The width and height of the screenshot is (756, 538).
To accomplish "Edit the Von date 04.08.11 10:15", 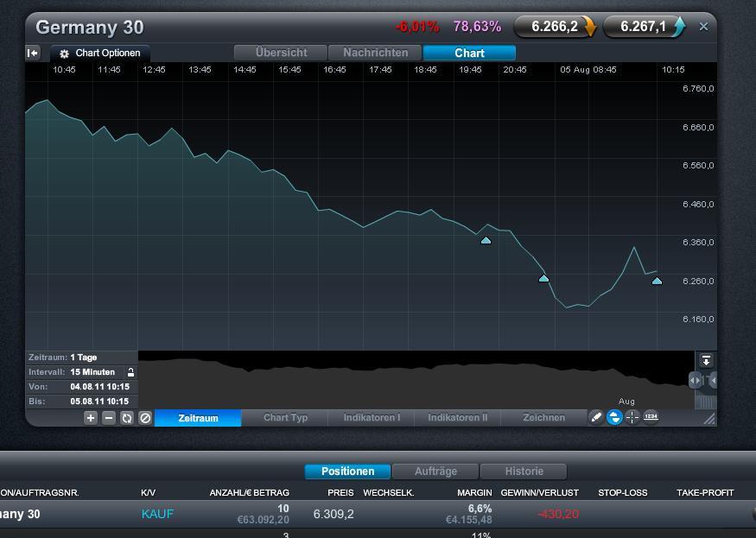I will point(81,387).
